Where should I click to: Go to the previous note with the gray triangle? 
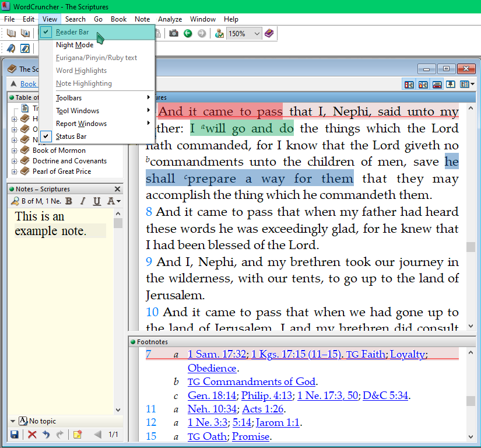pyautogui.click(x=97, y=435)
